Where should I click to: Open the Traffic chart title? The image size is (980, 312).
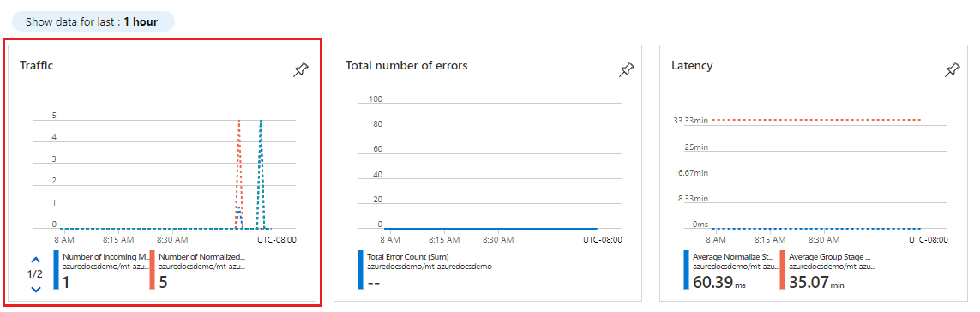tap(36, 65)
